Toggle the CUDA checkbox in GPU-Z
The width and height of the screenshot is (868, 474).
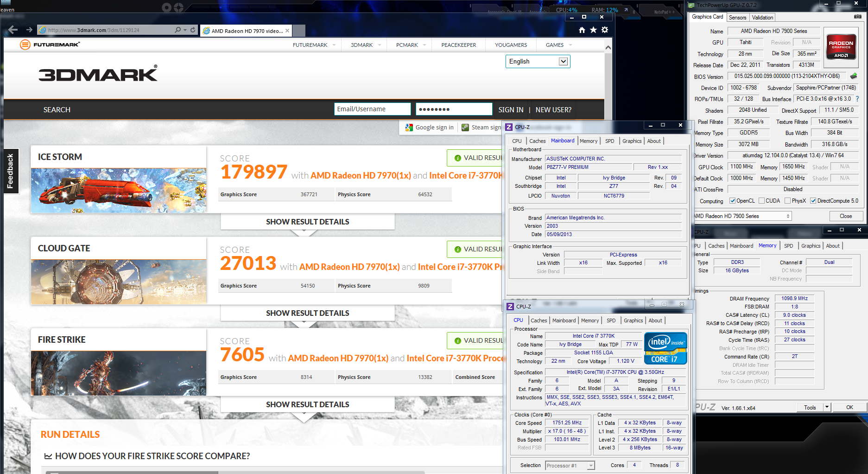coord(761,201)
